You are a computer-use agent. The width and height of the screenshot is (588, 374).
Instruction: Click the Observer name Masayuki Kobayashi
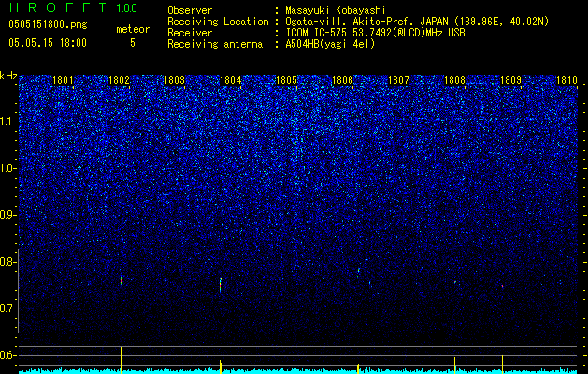336,10
